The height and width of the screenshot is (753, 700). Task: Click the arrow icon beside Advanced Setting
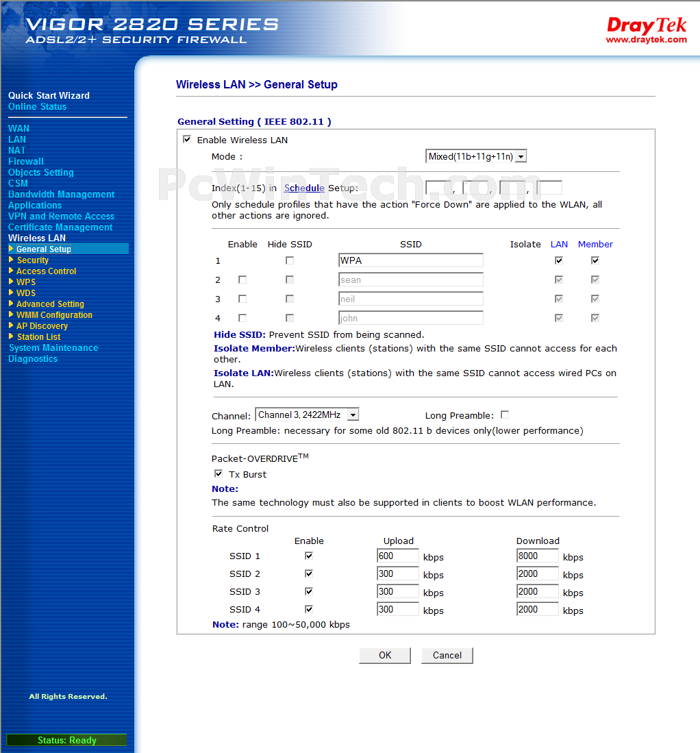pyautogui.click(x=11, y=304)
